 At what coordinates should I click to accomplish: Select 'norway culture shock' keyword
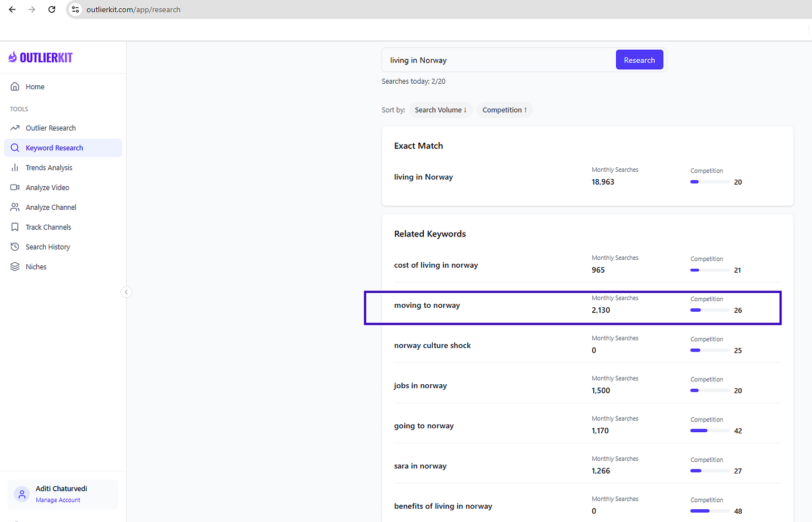[432, 345]
